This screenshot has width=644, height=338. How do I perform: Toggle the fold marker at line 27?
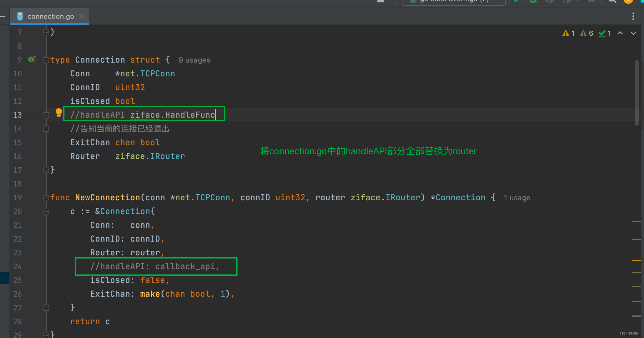(46, 308)
